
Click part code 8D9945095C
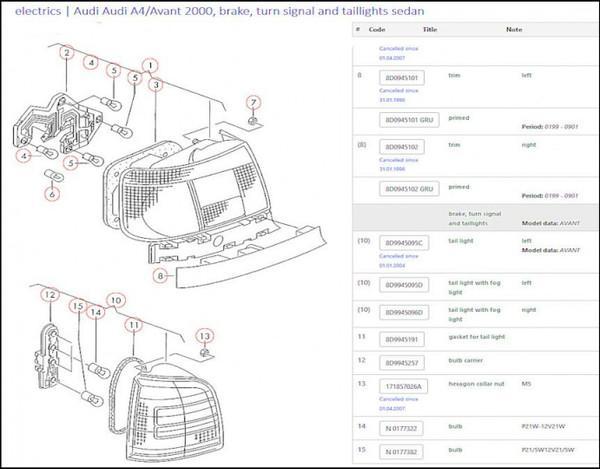(x=405, y=243)
